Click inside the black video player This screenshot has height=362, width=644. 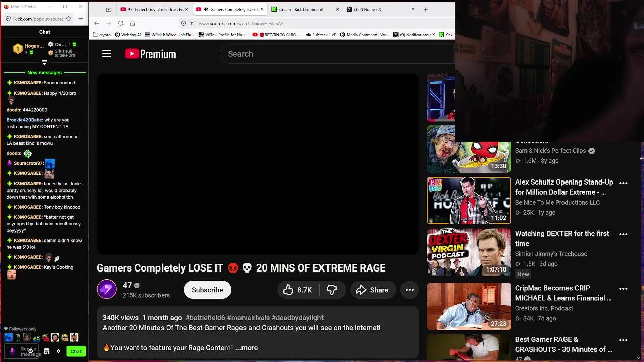coord(258,164)
